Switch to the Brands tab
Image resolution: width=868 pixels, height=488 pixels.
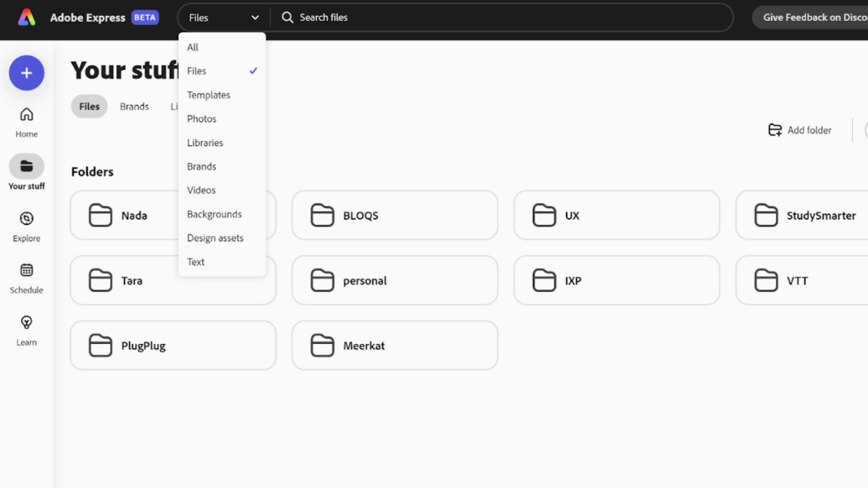[x=134, y=106]
